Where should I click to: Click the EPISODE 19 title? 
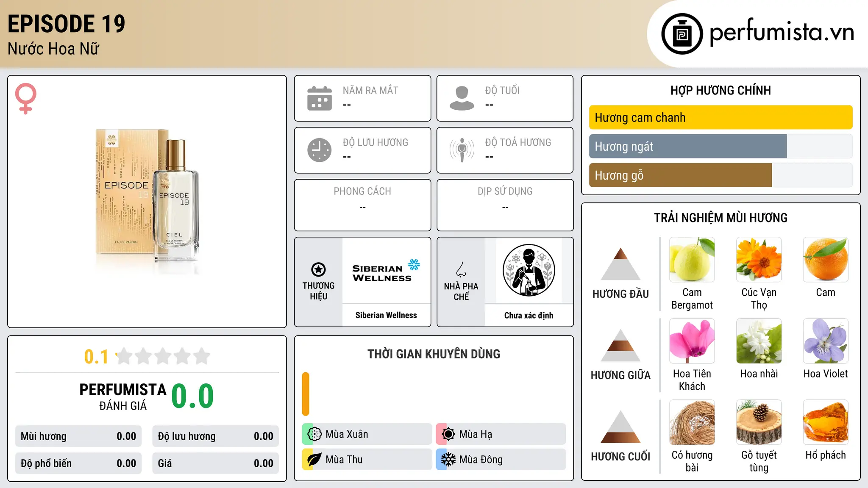tap(67, 24)
